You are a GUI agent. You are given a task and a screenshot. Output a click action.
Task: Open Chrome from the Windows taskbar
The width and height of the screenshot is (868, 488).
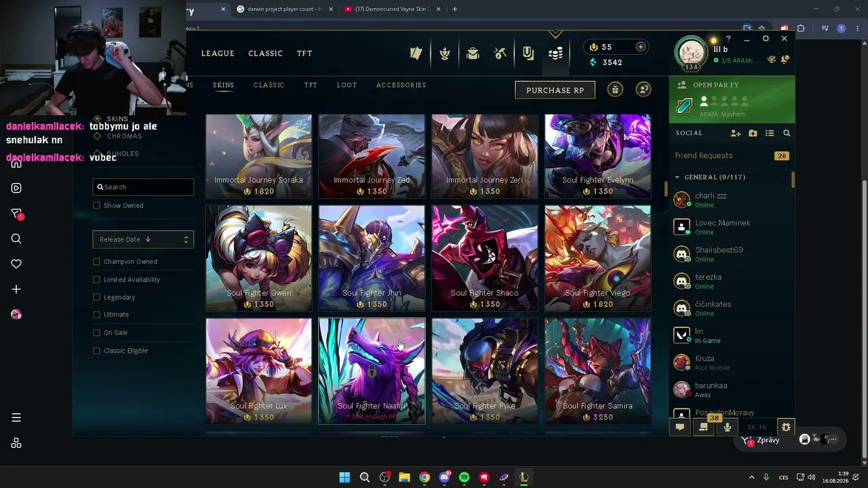coord(424,477)
